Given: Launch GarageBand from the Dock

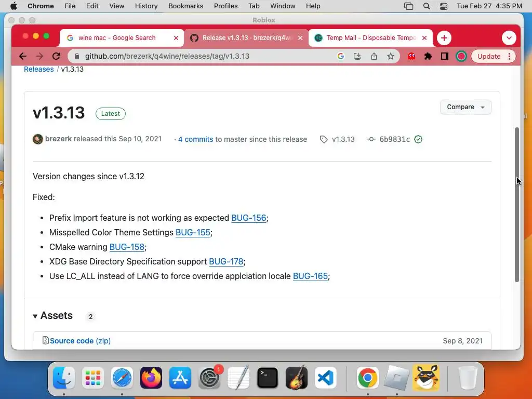Looking at the screenshot, I should (297, 378).
